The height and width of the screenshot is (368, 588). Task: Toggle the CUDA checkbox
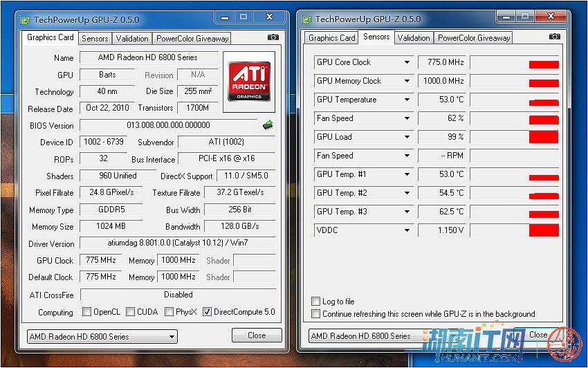pos(130,312)
